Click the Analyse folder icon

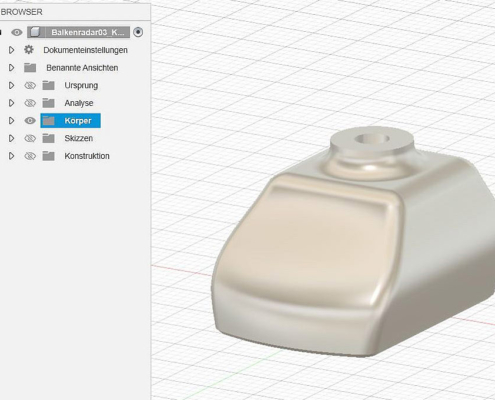pos(48,103)
